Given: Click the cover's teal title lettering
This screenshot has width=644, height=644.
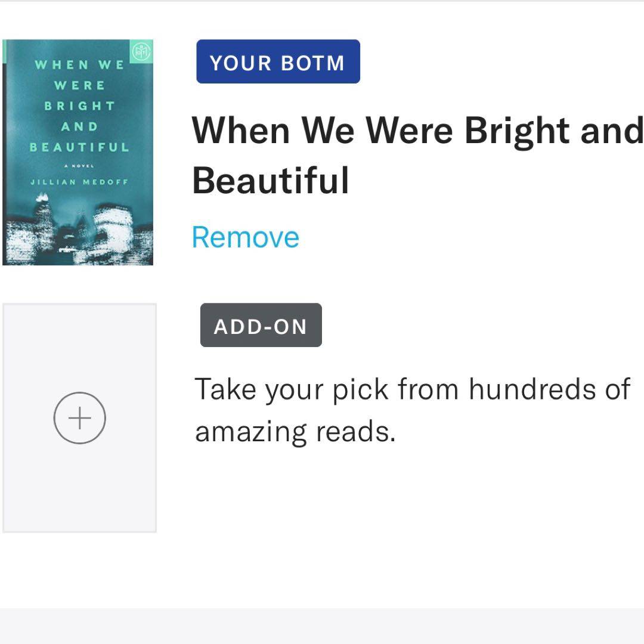Looking at the screenshot, I should pyautogui.click(x=79, y=106).
